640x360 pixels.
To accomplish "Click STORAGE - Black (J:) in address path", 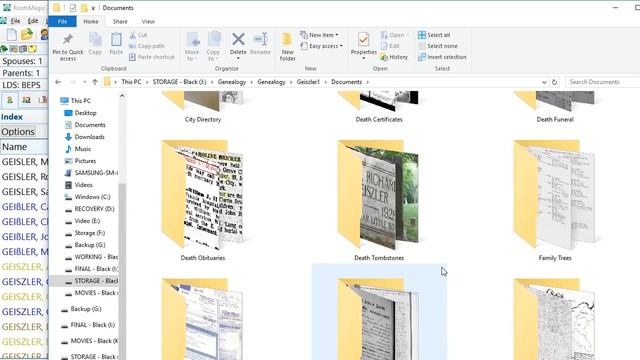I will 180,82.
